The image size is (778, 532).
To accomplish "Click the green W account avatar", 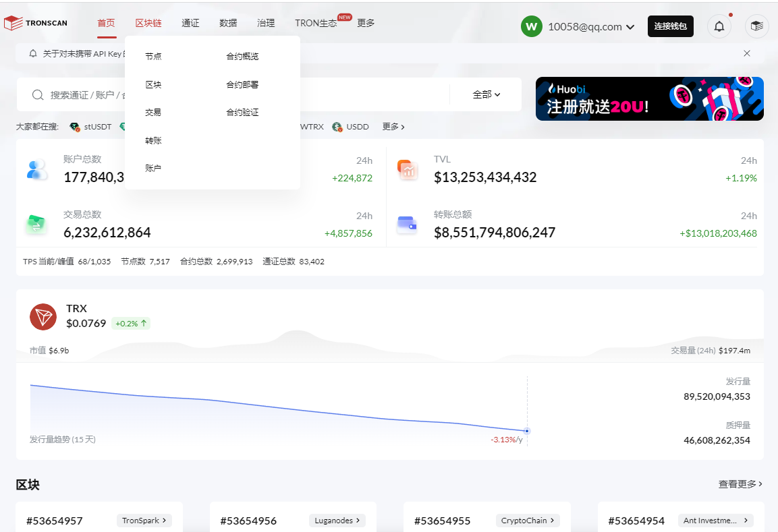I will coord(531,26).
